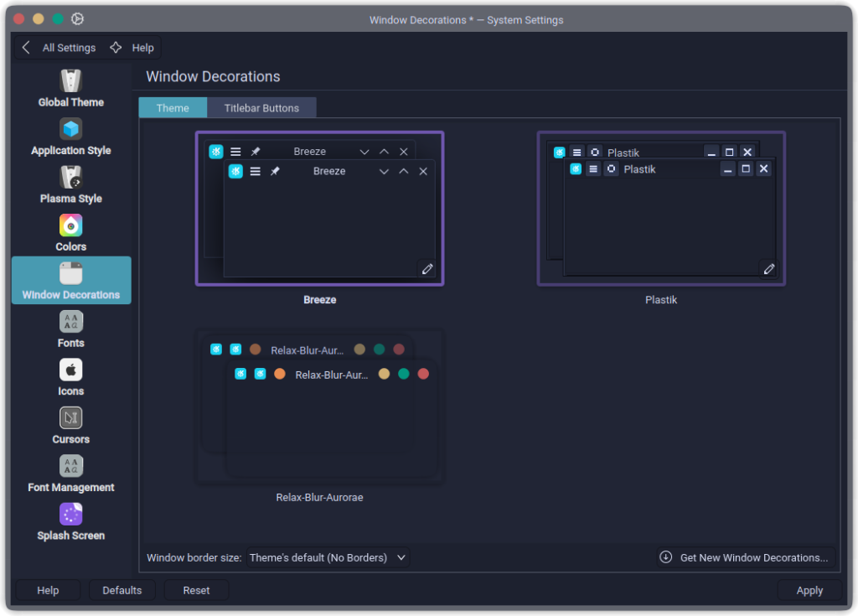The height and width of the screenshot is (616, 858).
Task: Switch to the Theme tab
Action: coord(173,108)
